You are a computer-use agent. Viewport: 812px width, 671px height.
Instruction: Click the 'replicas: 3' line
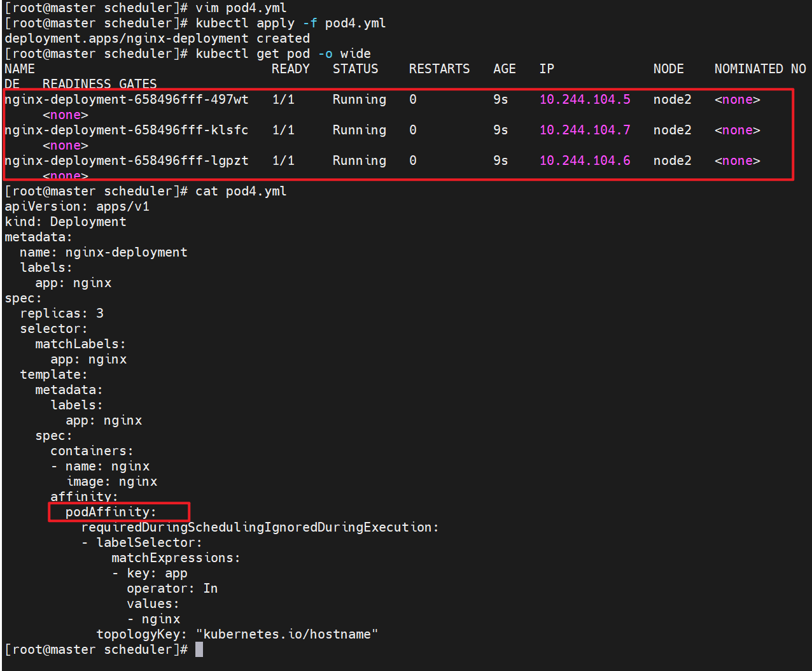pyautogui.click(x=62, y=313)
